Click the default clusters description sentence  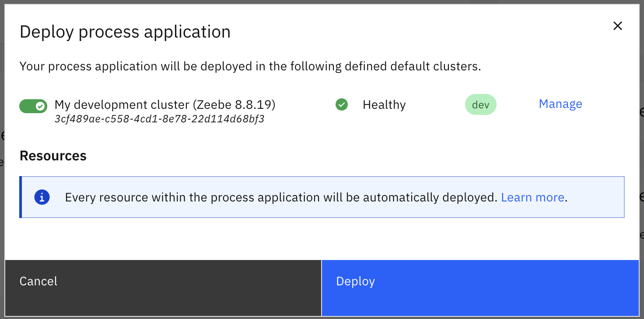(x=250, y=66)
